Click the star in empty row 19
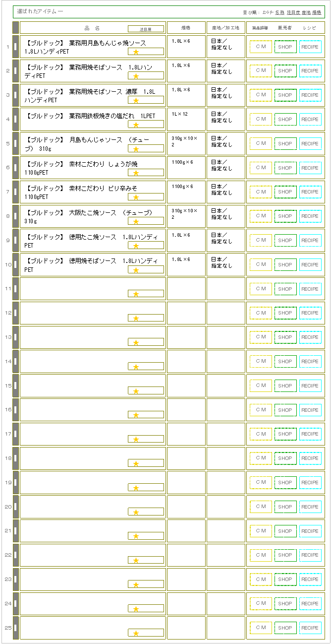The height and width of the screenshot is (644, 331). tap(136, 488)
